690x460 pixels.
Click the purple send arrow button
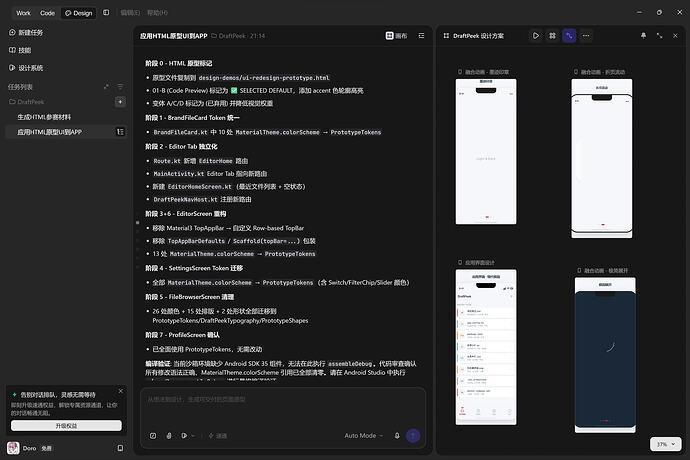click(x=413, y=435)
